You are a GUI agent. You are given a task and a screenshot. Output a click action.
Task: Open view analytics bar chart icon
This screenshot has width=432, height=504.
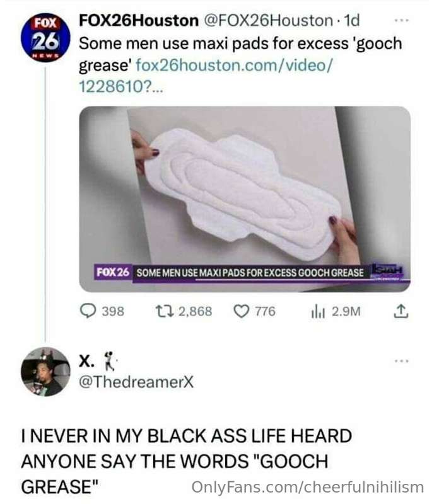318,312
